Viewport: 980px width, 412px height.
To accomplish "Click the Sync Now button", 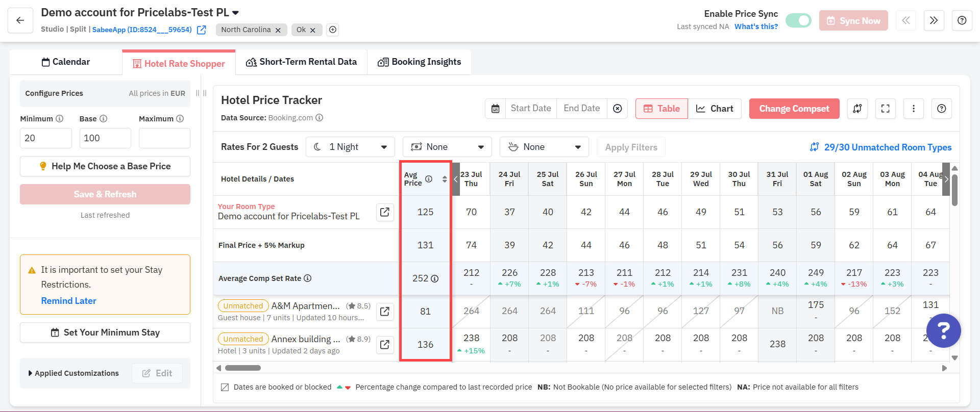I will click(853, 20).
